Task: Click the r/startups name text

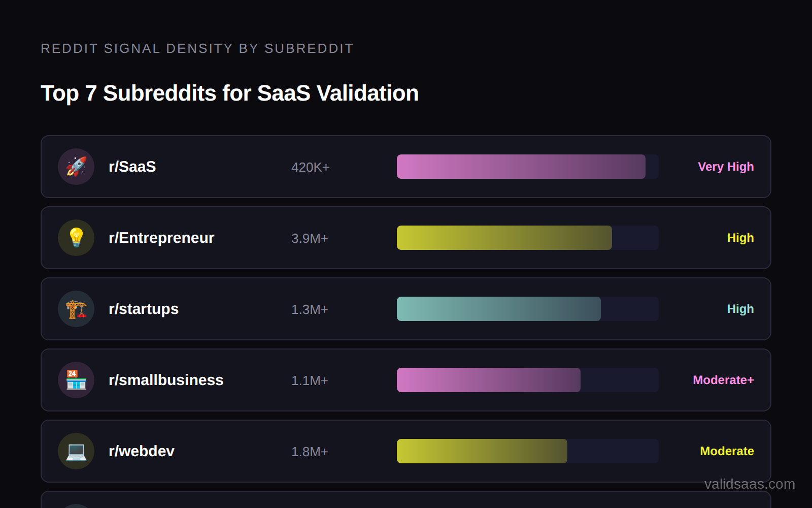Action: point(144,309)
